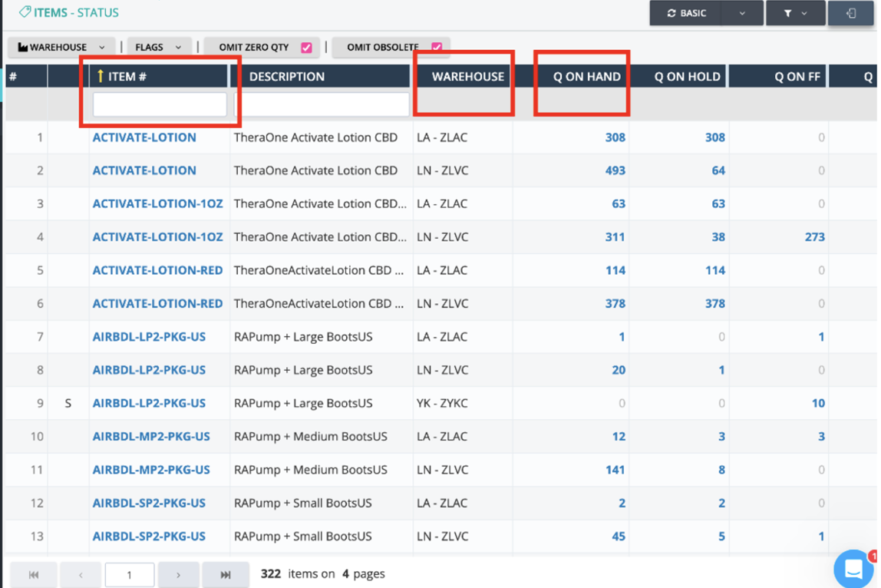Click RAPump + Medium BootsUS description in row 10

pyautogui.click(x=311, y=436)
